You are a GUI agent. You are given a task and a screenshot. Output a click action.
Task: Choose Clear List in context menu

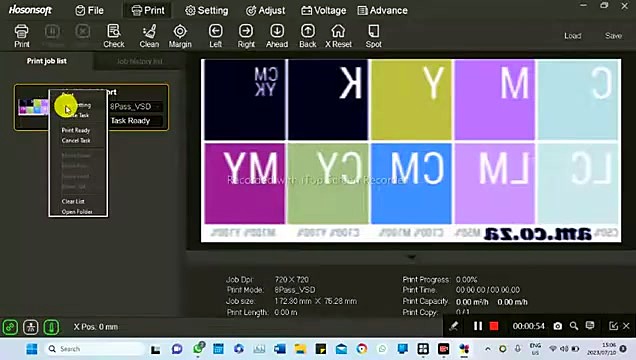tap(73, 201)
